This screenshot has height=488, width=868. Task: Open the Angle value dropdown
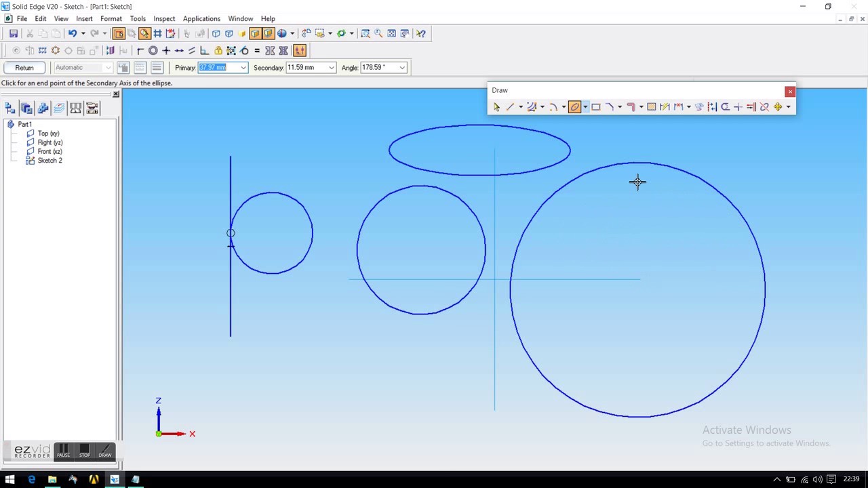[x=402, y=67]
